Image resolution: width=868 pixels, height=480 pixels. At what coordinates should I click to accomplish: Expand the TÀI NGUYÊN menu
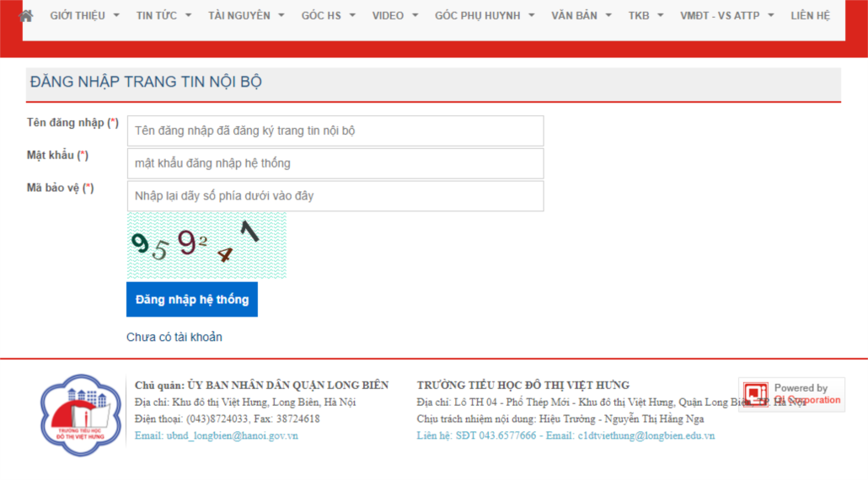coord(246,15)
